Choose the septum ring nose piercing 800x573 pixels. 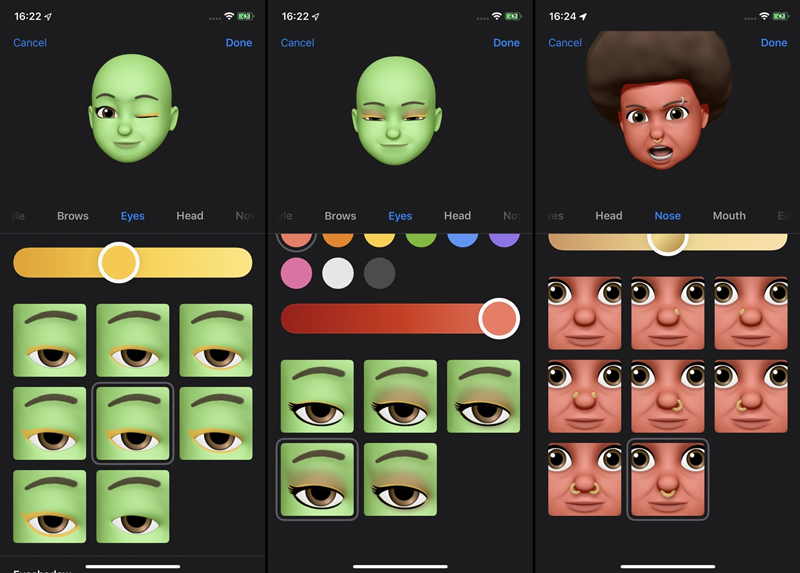coord(668,479)
